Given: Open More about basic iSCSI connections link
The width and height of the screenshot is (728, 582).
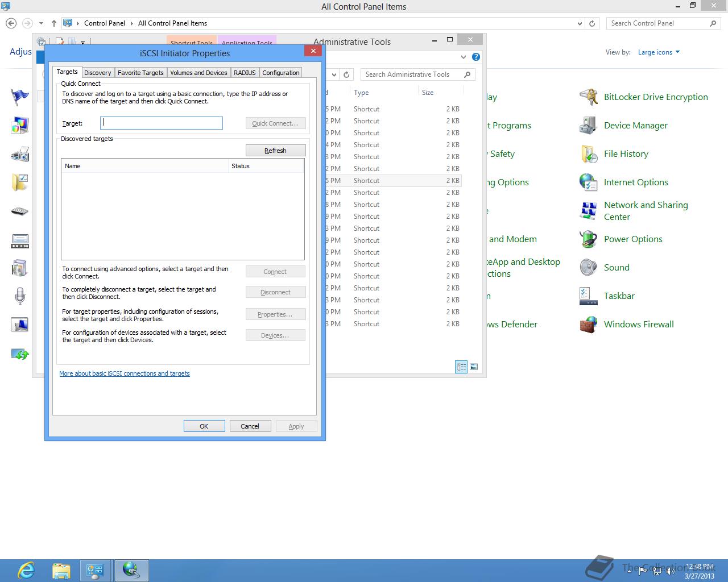Looking at the screenshot, I should click(125, 373).
